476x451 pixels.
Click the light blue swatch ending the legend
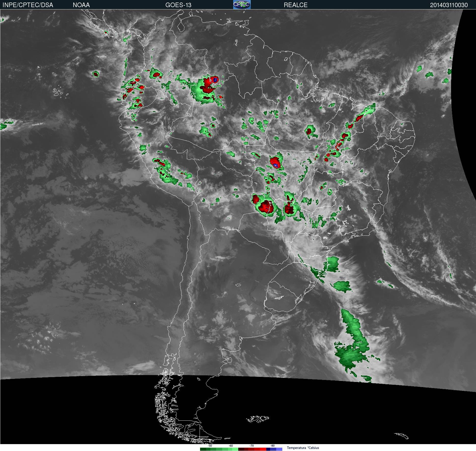click(x=279, y=449)
